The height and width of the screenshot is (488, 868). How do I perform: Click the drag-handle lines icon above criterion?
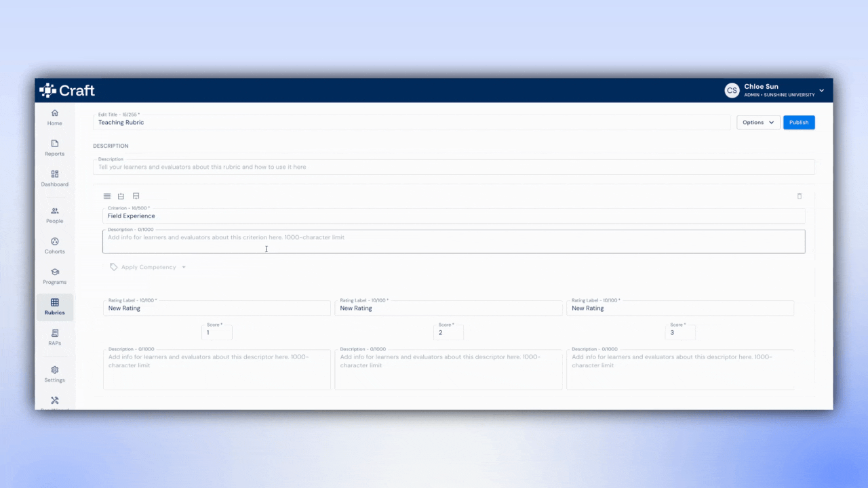107,196
